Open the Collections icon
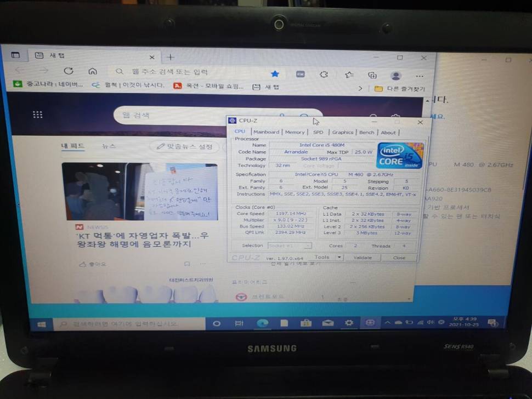The image size is (532, 399). pos(372,75)
